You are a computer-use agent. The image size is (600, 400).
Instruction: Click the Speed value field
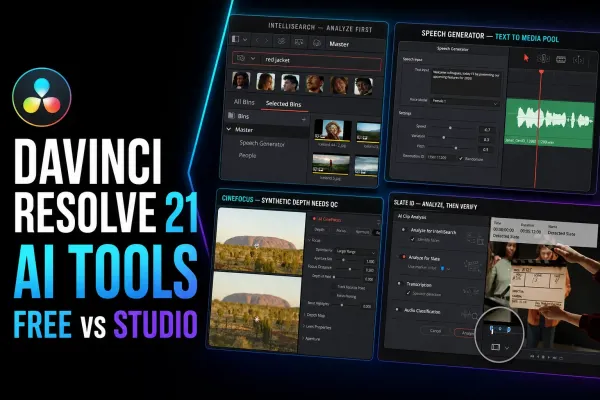(486, 130)
